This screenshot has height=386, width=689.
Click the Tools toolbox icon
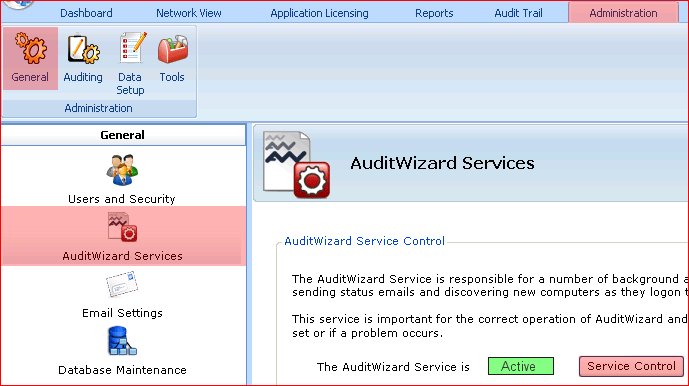[173, 49]
